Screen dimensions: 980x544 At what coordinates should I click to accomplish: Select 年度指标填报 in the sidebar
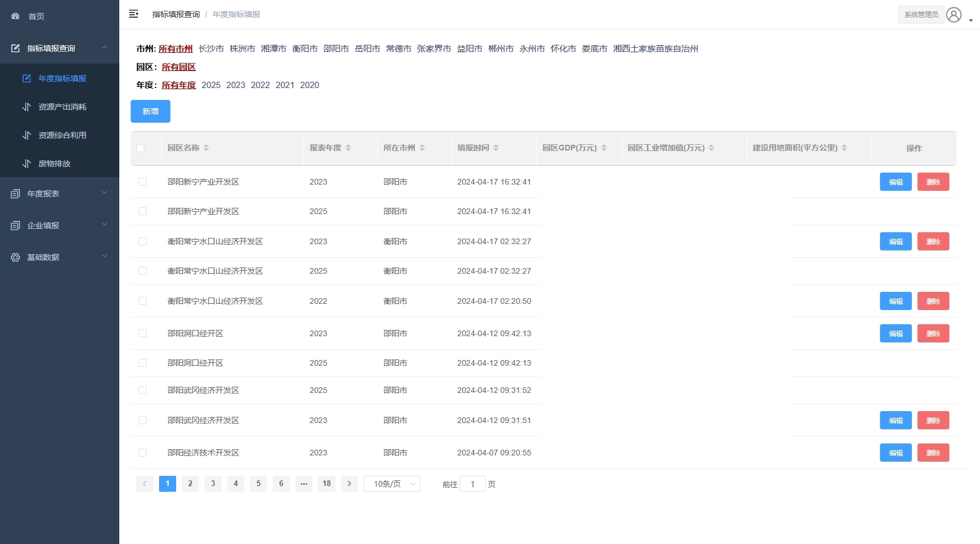62,78
